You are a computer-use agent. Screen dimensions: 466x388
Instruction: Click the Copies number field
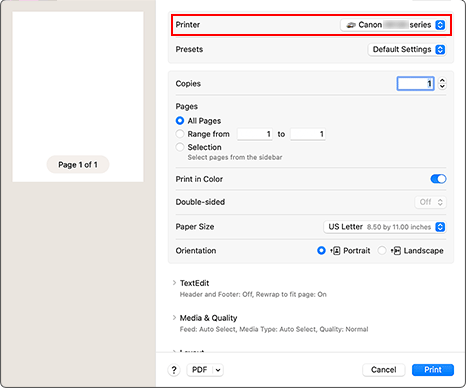click(415, 83)
